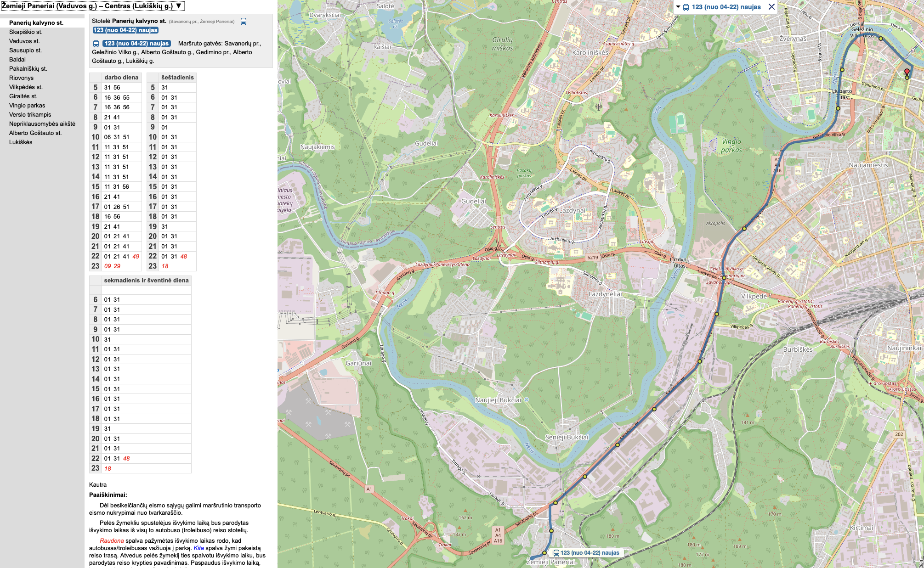Screen dimensions: 924x568
Task: Click Sunday 22:48 red departure time
Action: coord(126,458)
